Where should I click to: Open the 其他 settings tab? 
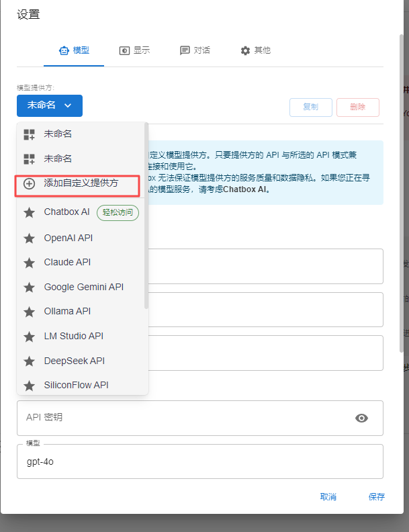pos(255,50)
